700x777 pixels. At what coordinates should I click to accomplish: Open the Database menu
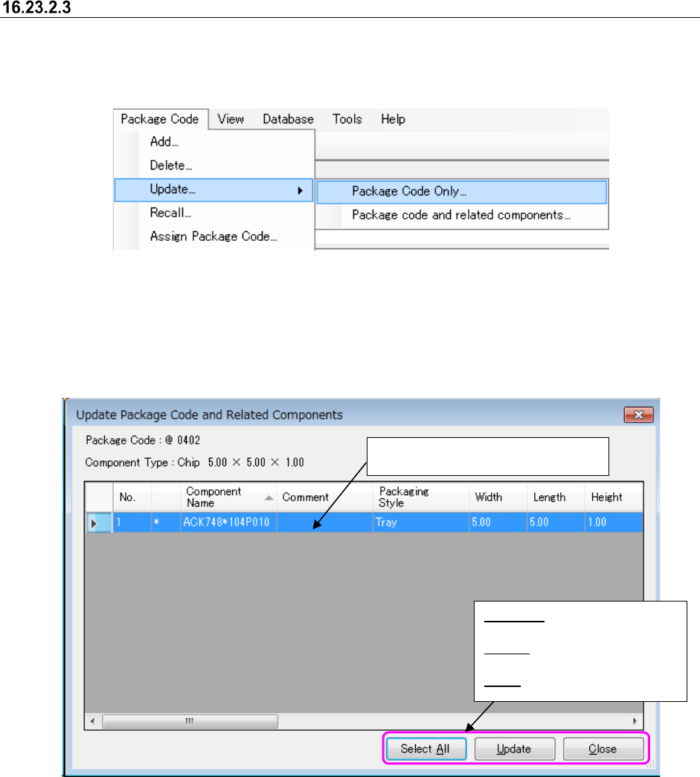click(x=288, y=120)
